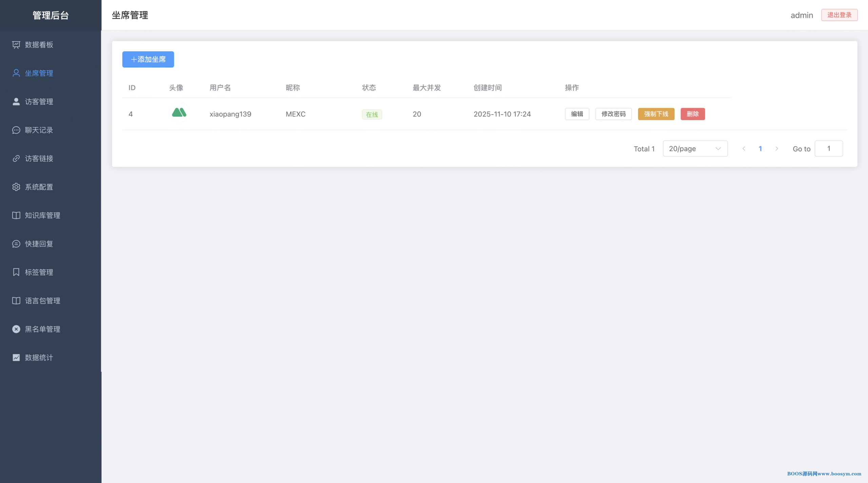Click the 数据看板 dashboard icon in sidebar
868x483 pixels.
[16, 45]
